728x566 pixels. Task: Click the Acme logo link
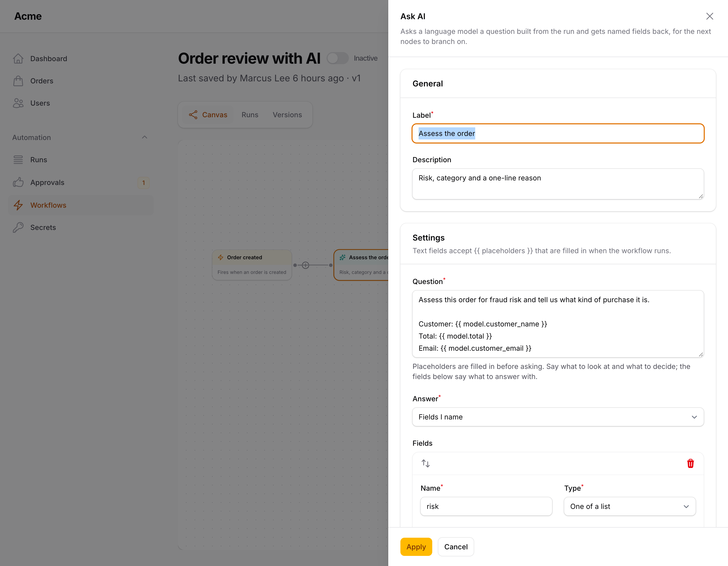pyautogui.click(x=28, y=16)
